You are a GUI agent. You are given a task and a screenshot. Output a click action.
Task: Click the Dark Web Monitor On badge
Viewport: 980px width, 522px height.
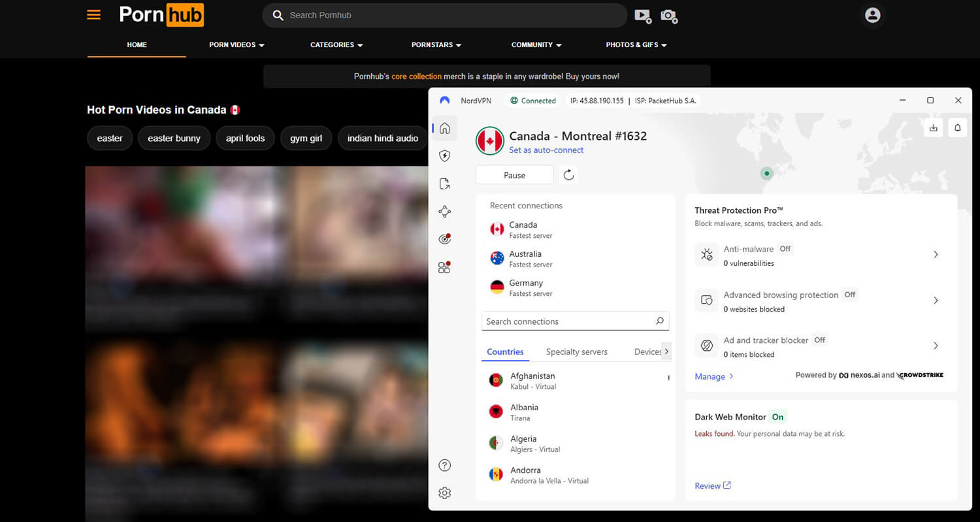[x=777, y=417]
